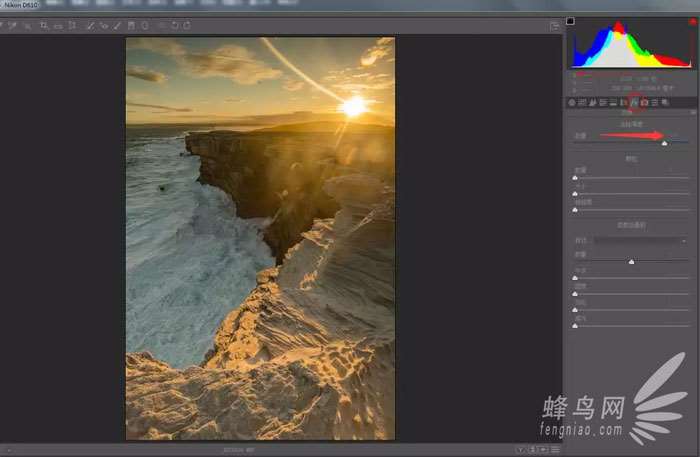Select the Adjustment Brush tool
700x457 pixels.
(x=117, y=26)
